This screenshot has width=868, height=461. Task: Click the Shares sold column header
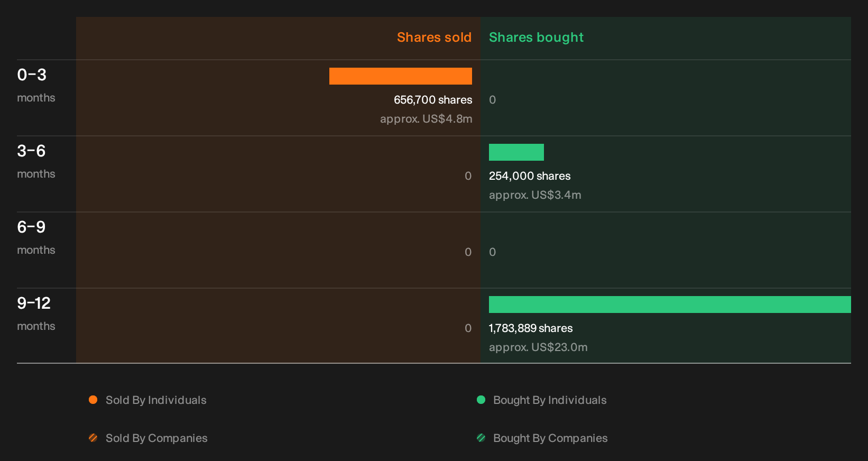pyautogui.click(x=434, y=38)
